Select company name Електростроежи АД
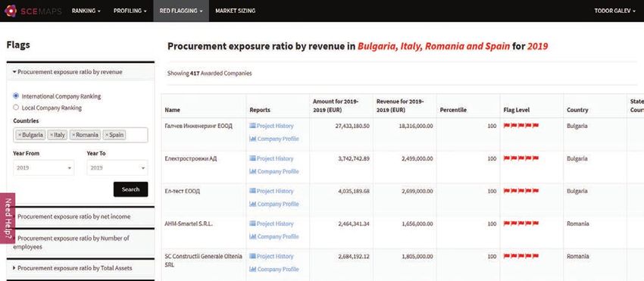The height and width of the screenshot is (281, 644). click(x=191, y=158)
